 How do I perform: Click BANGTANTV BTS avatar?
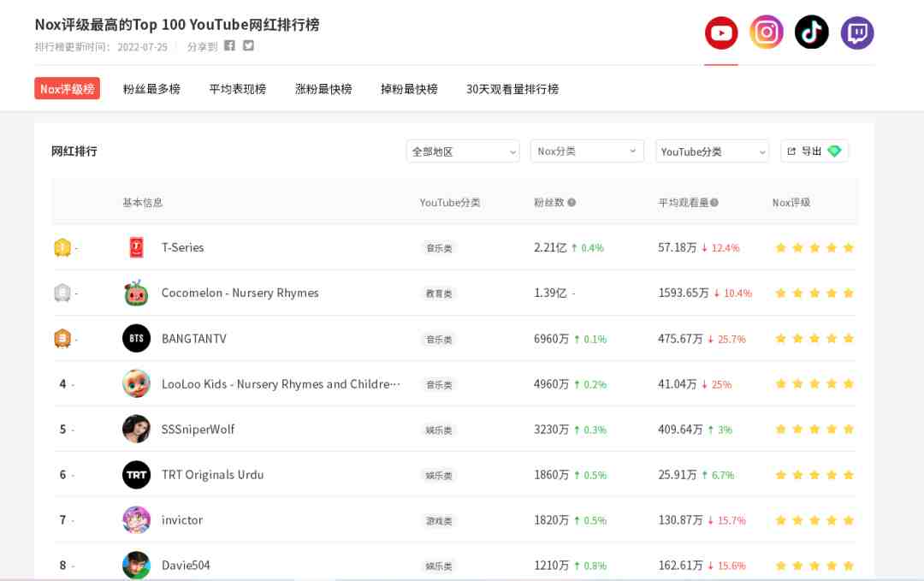coord(136,338)
